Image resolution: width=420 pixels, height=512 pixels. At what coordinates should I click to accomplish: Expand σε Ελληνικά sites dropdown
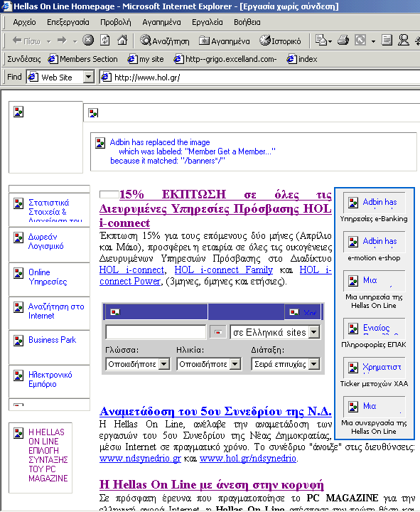coord(313,332)
